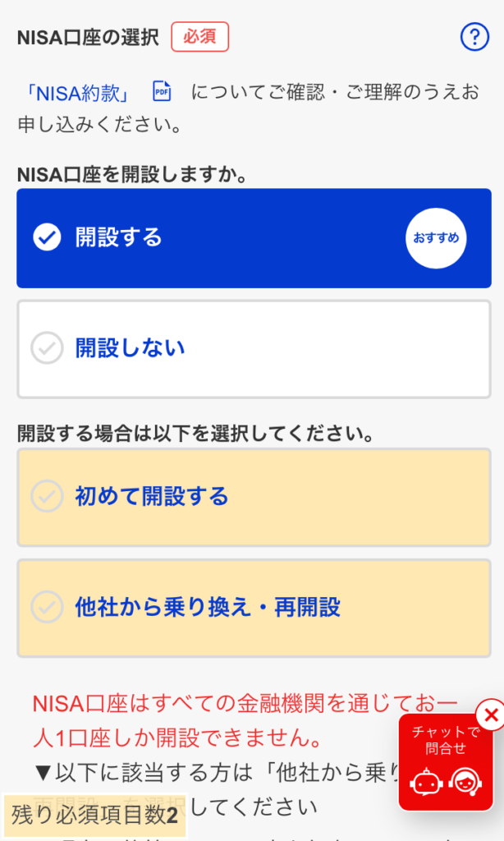Click the headset operator icon in chat widget

[x=465, y=783]
